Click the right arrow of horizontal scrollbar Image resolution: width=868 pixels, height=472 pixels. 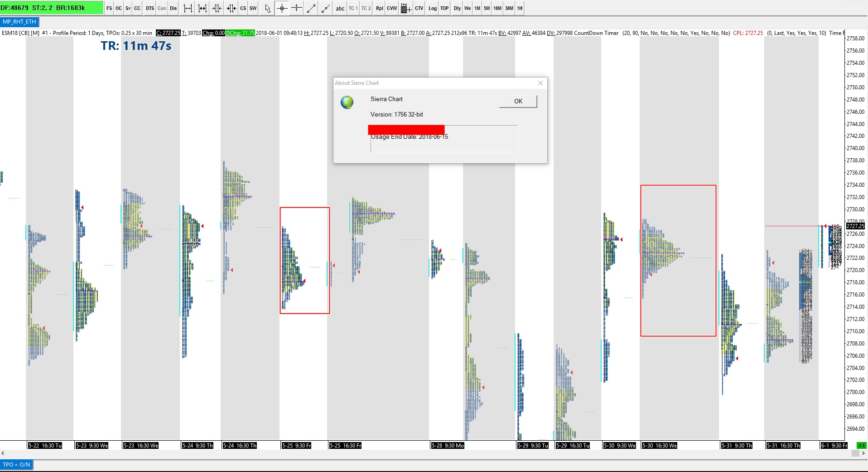pyautogui.click(x=863, y=453)
